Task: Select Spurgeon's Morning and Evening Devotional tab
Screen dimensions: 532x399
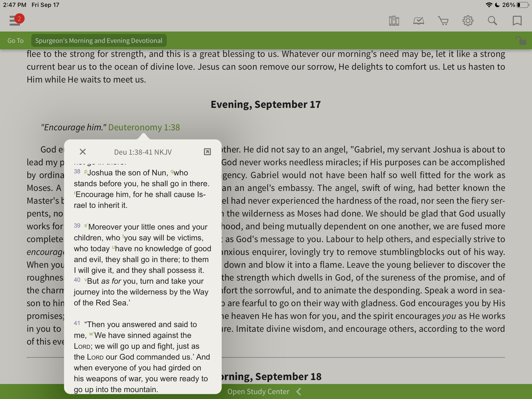Action: tap(99, 41)
